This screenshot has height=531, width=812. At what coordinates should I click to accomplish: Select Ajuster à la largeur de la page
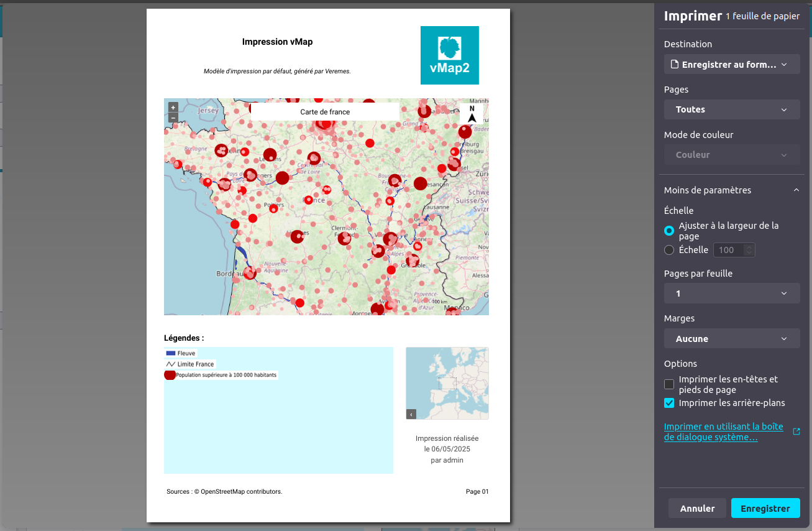coord(669,231)
